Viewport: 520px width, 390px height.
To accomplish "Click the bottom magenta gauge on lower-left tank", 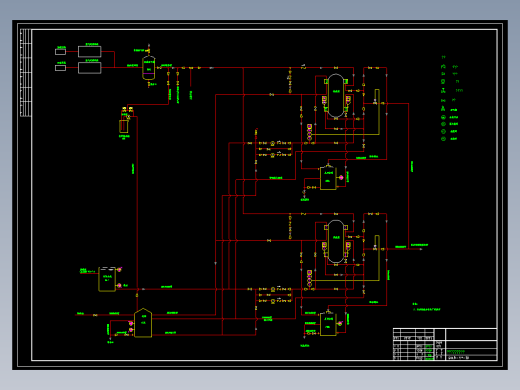I will (119, 286).
